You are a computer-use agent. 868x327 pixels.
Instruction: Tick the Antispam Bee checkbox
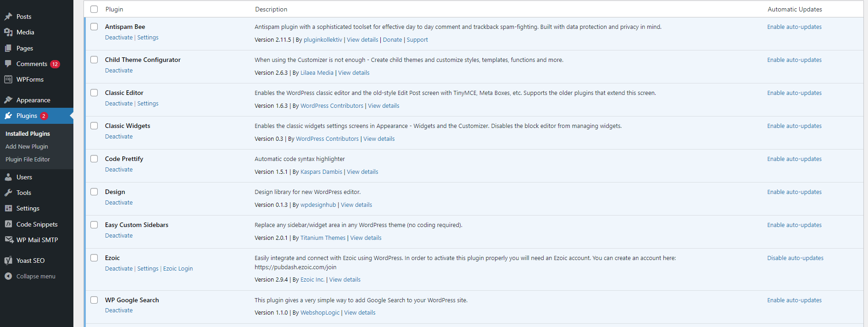tap(94, 27)
